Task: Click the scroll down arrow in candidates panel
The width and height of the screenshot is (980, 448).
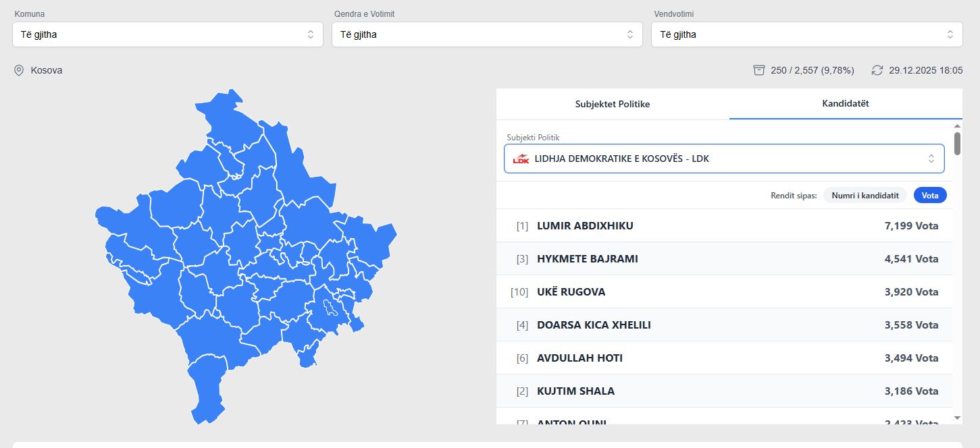Action: [x=957, y=418]
